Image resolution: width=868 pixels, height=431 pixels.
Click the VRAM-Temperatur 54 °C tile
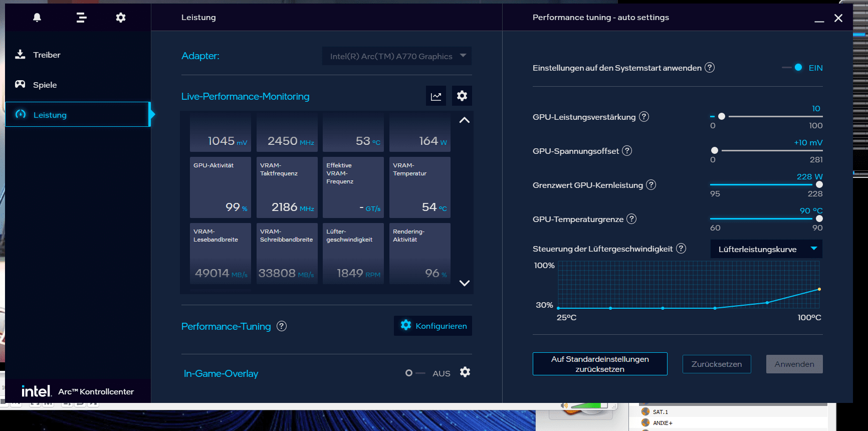(420, 187)
